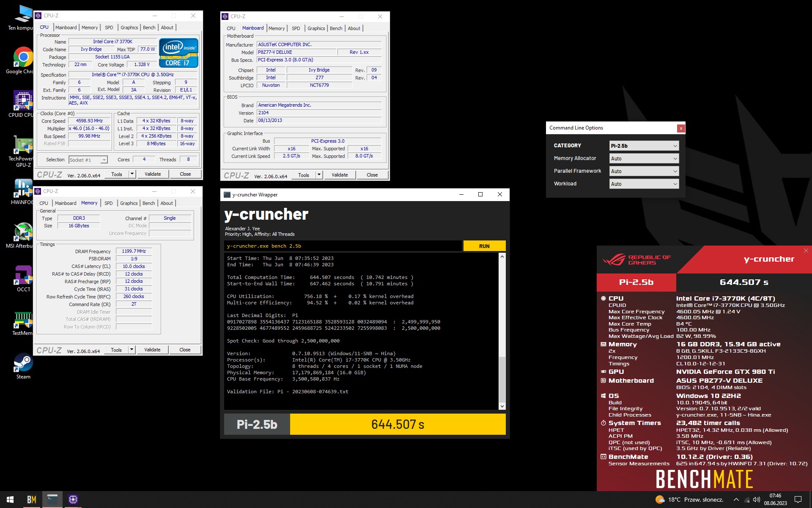Click the Core Speed 4598.93 MHz value
This screenshot has height=508, width=812.
point(89,121)
